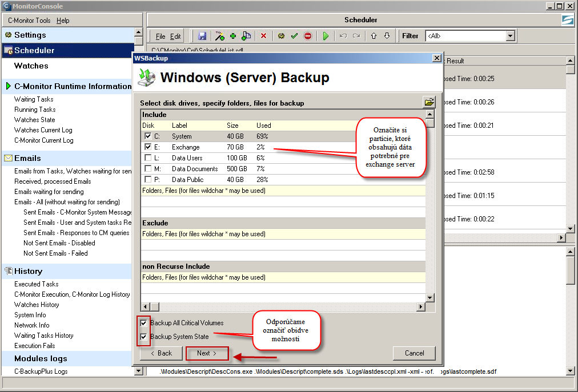Enable task with the green checkmark icon
578x392 pixels.
(x=294, y=36)
